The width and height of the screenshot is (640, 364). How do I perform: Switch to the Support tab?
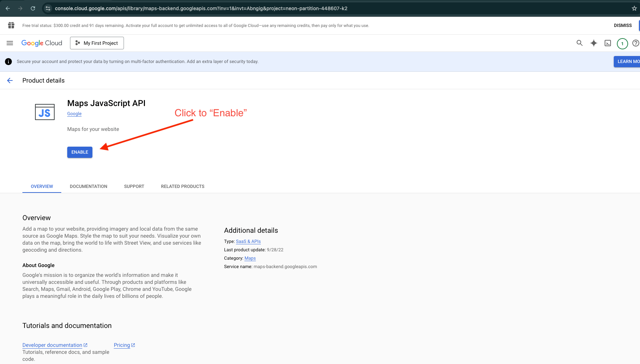pos(134,187)
